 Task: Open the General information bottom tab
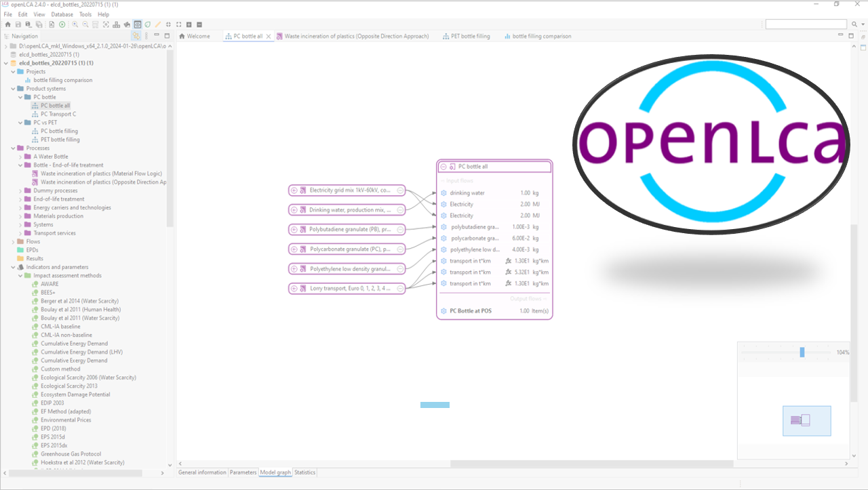202,472
